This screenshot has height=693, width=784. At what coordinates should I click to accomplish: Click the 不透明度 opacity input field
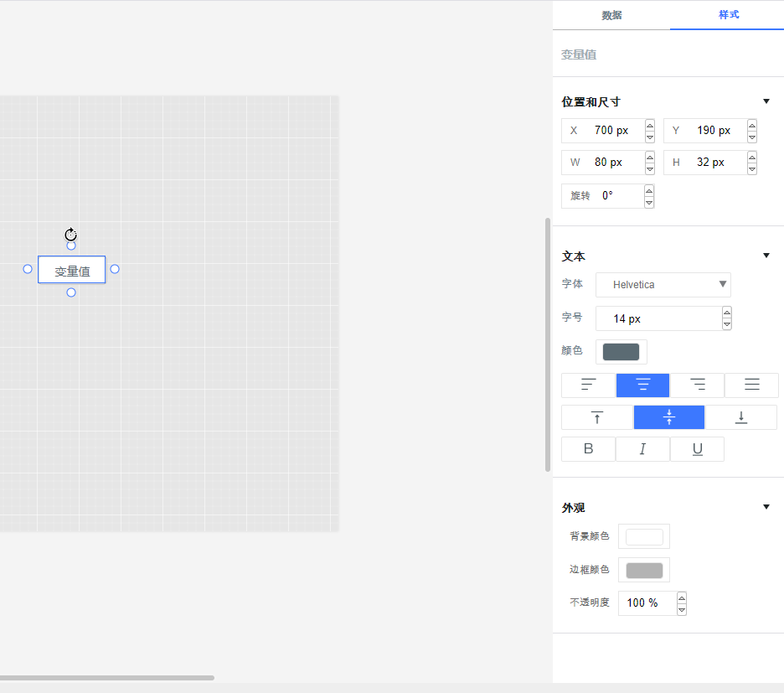pyautogui.click(x=646, y=603)
